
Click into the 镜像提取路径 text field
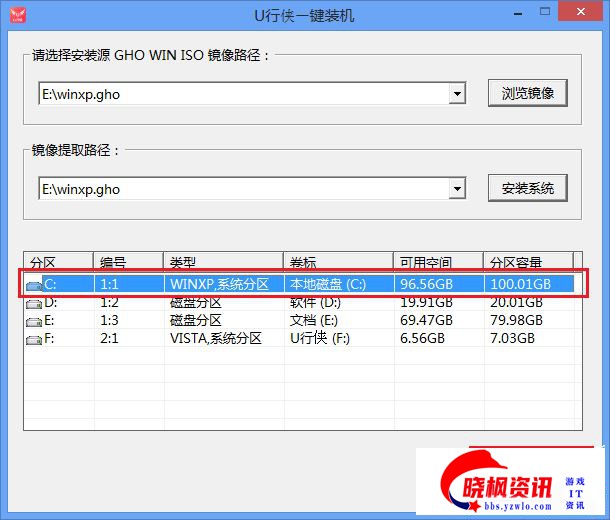[242, 188]
